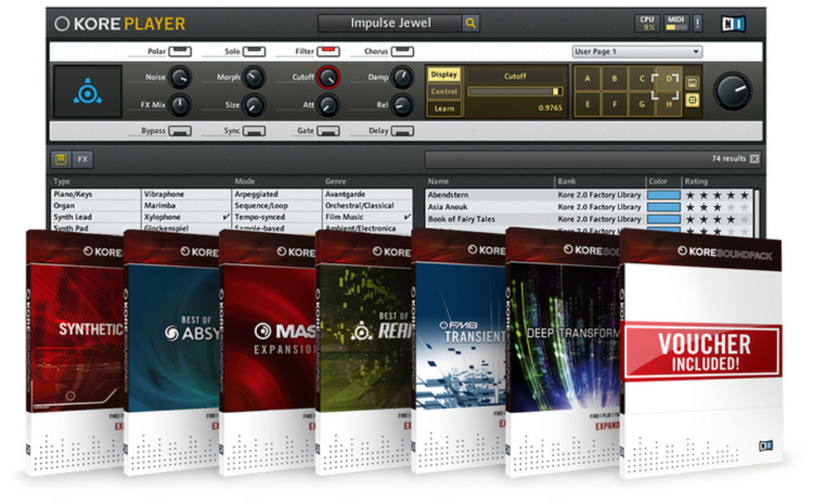Select Arpeggiated in the Mode list
The width and height of the screenshot is (813, 504).
[276, 194]
